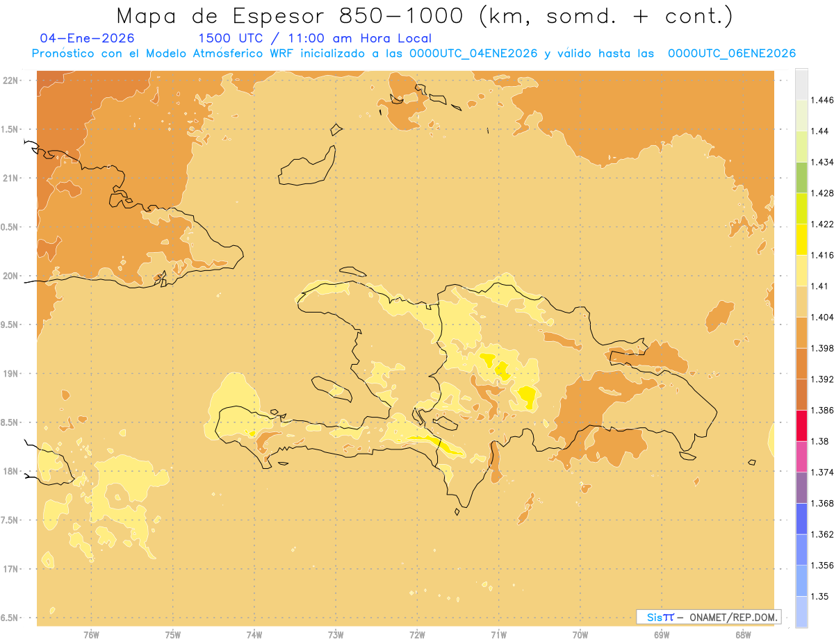Pick the purple swatch between 1.368 and 1.374
The width and height of the screenshot is (834, 644).
(801, 487)
